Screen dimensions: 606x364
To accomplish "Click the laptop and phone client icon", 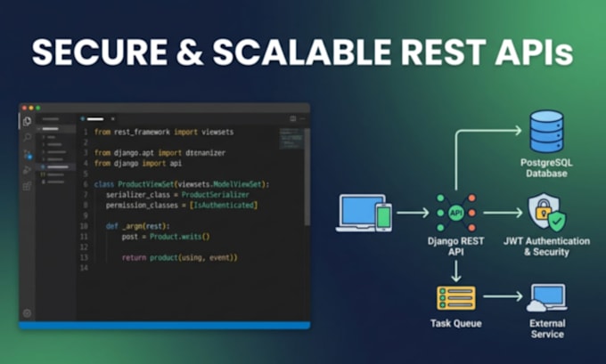I will click(364, 213).
